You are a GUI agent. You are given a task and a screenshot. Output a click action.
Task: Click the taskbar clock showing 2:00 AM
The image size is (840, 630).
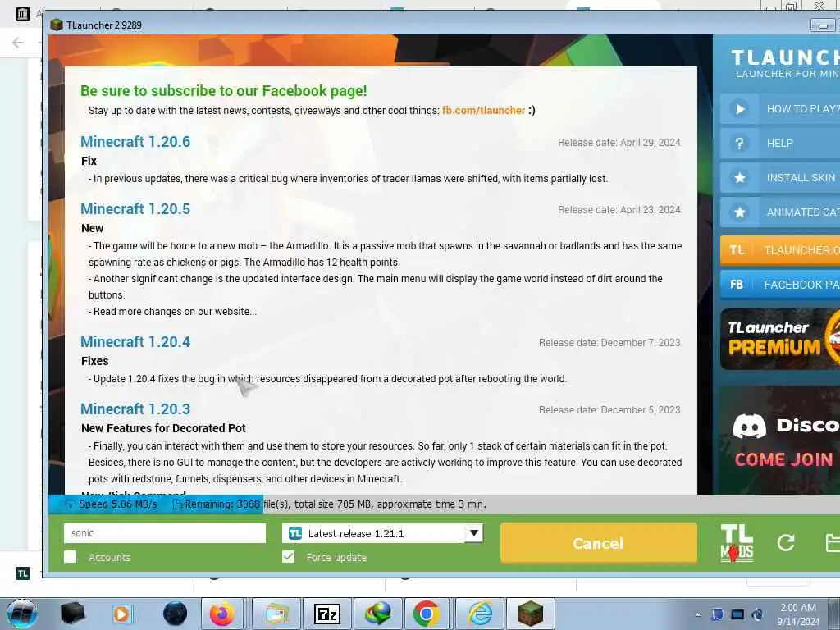[798, 614]
